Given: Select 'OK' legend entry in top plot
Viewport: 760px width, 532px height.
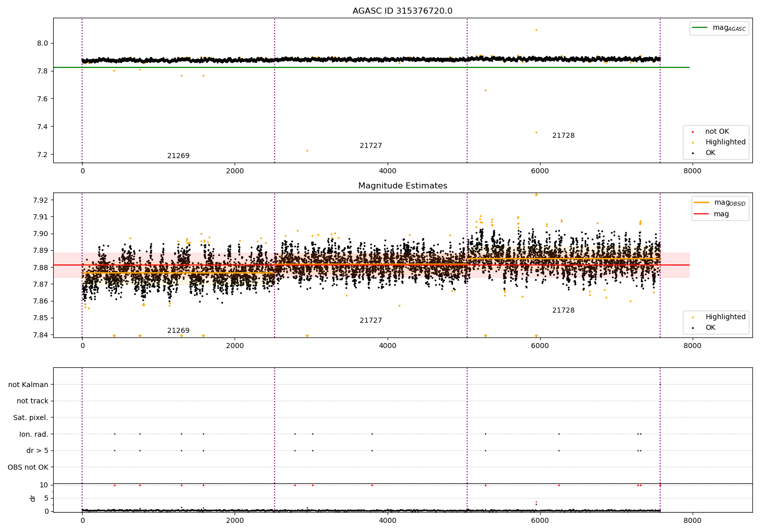Looking at the screenshot, I should coord(710,153).
